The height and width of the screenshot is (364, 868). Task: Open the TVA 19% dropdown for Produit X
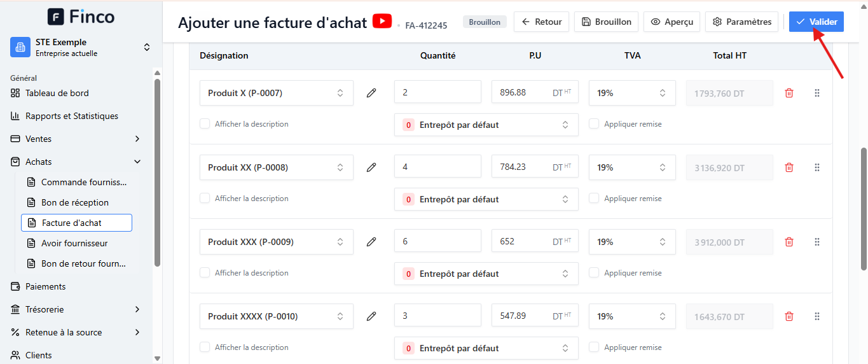(632, 93)
